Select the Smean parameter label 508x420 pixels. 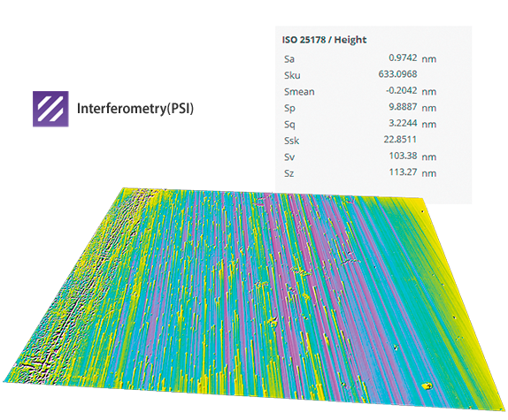coord(299,92)
